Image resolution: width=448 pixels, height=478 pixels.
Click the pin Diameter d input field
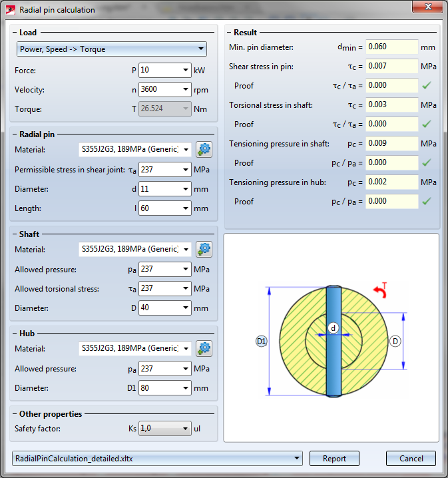tap(158, 189)
